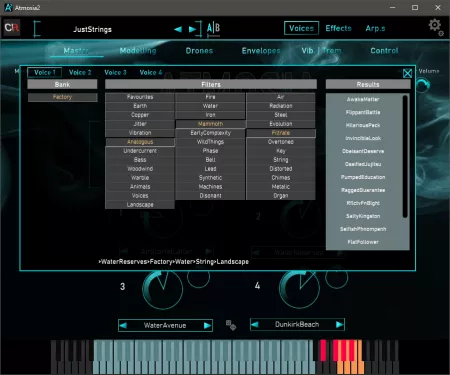This screenshot has height=375, width=450.
Task: Click the Volume knob at top right
Action: pyautogui.click(x=423, y=85)
